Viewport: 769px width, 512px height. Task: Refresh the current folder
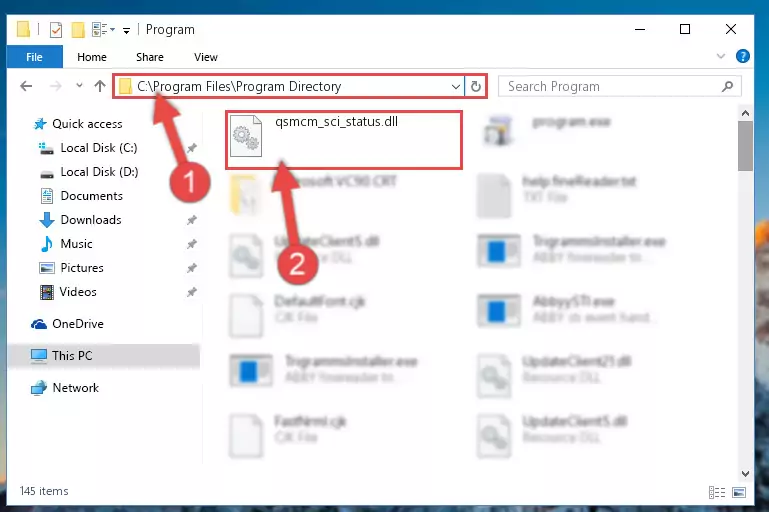(475, 87)
